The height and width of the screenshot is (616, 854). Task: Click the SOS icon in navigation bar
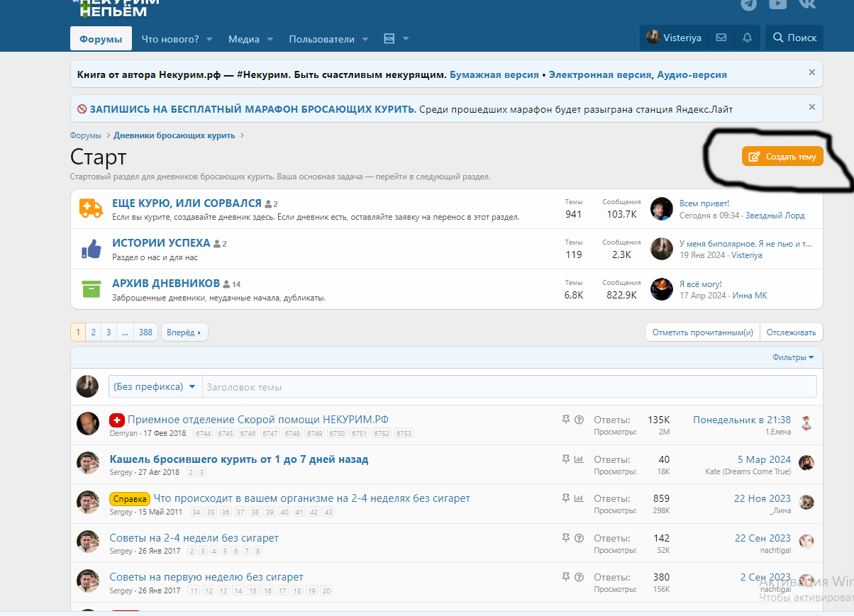[x=389, y=39]
